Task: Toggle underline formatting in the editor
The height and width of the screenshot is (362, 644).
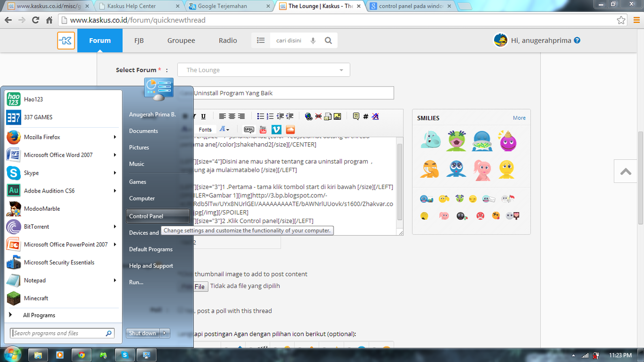Action: pyautogui.click(x=203, y=117)
